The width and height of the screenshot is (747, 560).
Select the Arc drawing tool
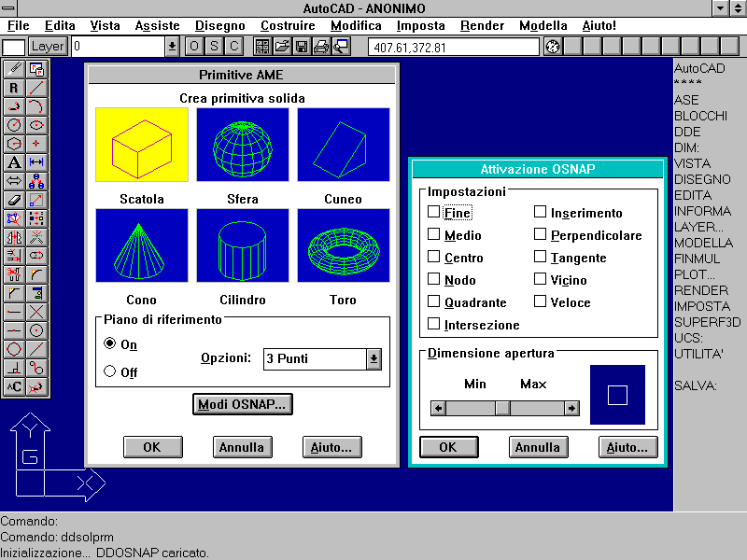pos(36,106)
